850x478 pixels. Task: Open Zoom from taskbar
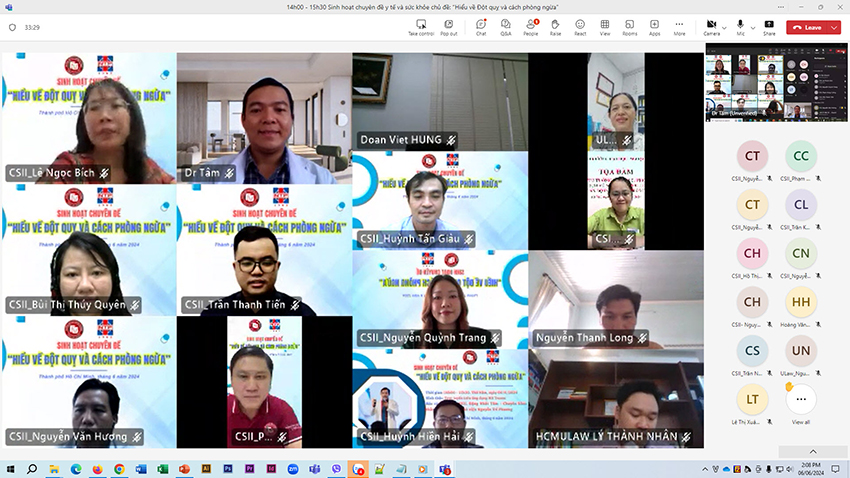tap(293, 469)
